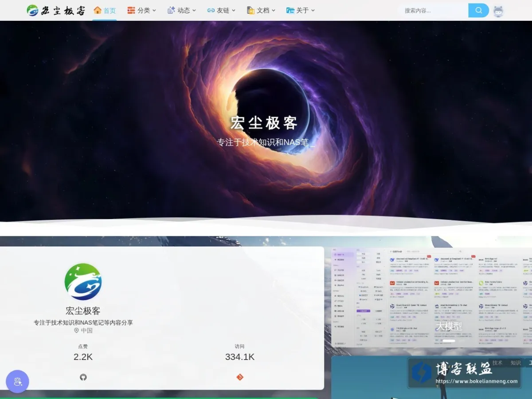Click the round profile logo in card

pyautogui.click(x=83, y=282)
